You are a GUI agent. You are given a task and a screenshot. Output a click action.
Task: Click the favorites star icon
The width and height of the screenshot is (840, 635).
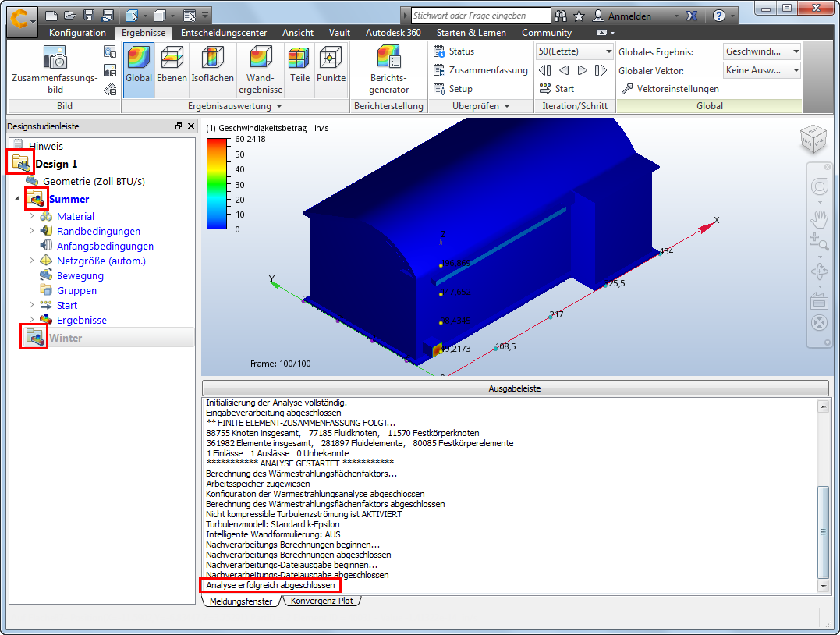579,16
